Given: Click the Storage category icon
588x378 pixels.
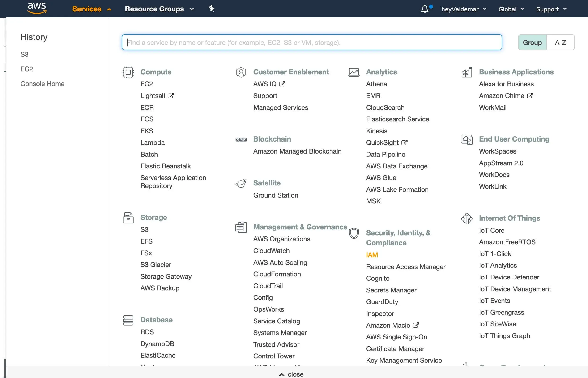Looking at the screenshot, I should tap(128, 218).
